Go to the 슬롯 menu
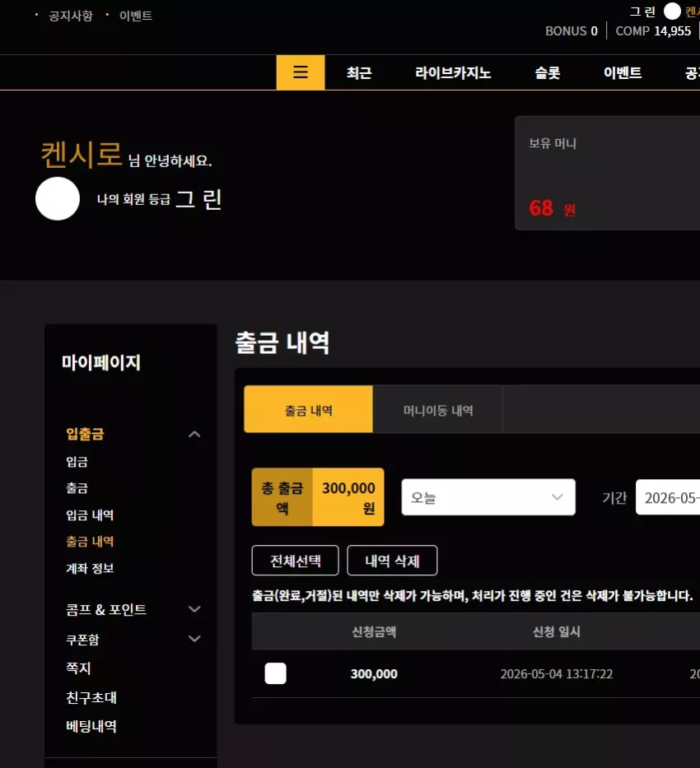This screenshot has width=700, height=768. click(547, 73)
